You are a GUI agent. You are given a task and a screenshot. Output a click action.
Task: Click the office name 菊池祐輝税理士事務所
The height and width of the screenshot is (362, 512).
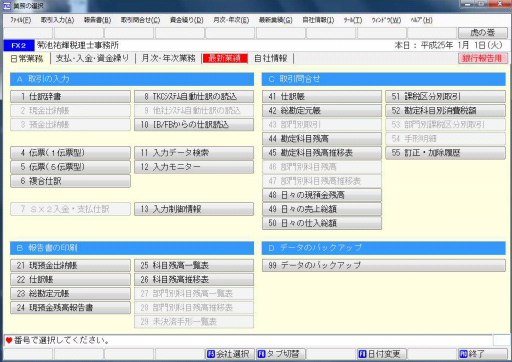(78, 45)
